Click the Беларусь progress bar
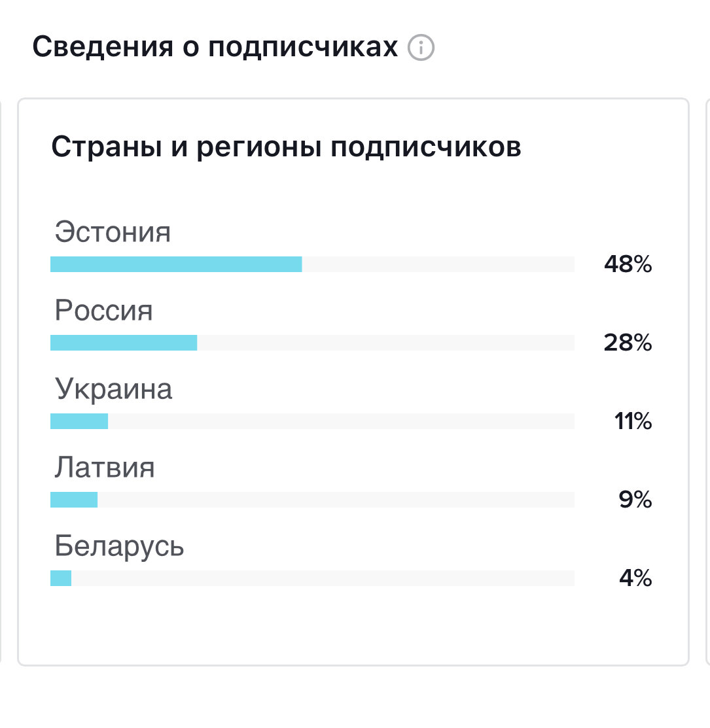Viewport: 710px width, 728px height. (x=62, y=578)
